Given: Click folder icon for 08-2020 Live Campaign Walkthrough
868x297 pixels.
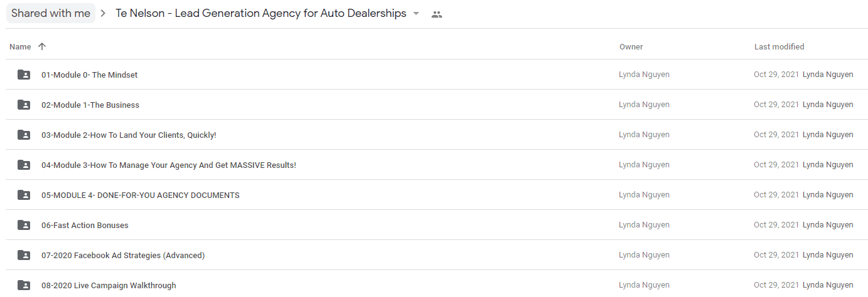Looking at the screenshot, I should tap(24, 285).
